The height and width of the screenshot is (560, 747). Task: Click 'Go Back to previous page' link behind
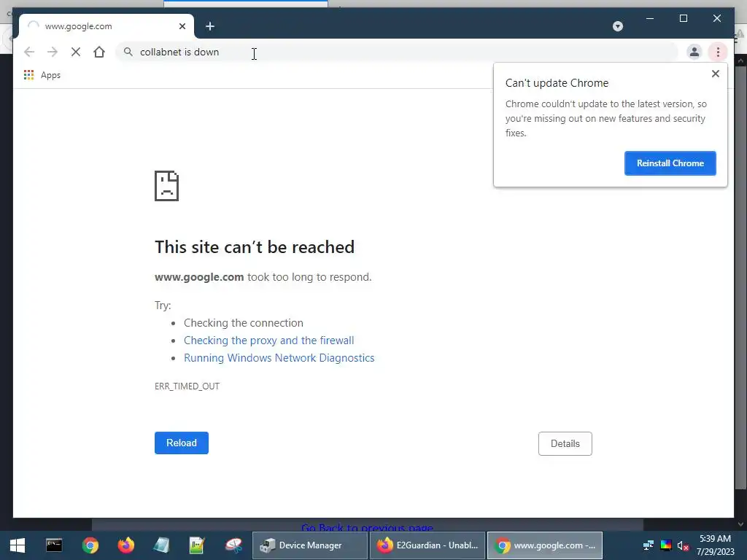click(x=368, y=526)
